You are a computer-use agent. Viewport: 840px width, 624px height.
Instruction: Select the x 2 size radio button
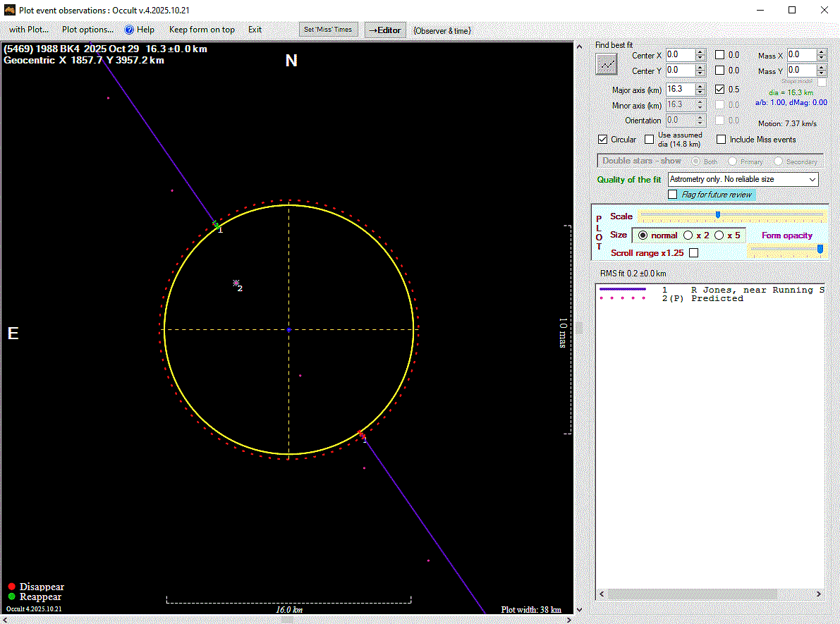click(x=688, y=235)
